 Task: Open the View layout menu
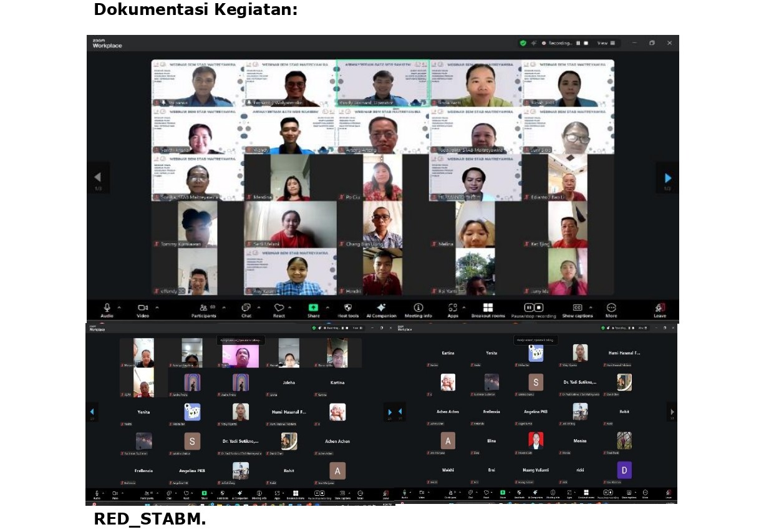pyautogui.click(x=606, y=43)
